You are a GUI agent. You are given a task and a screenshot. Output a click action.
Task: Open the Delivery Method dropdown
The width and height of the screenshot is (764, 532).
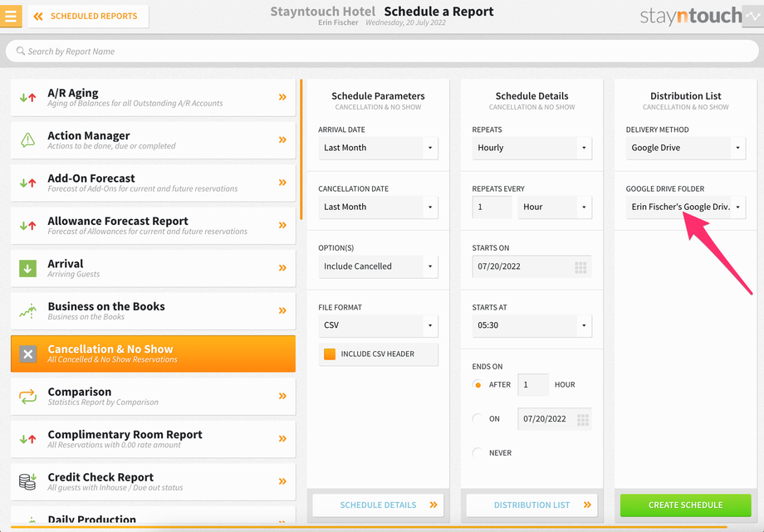click(686, 148)
